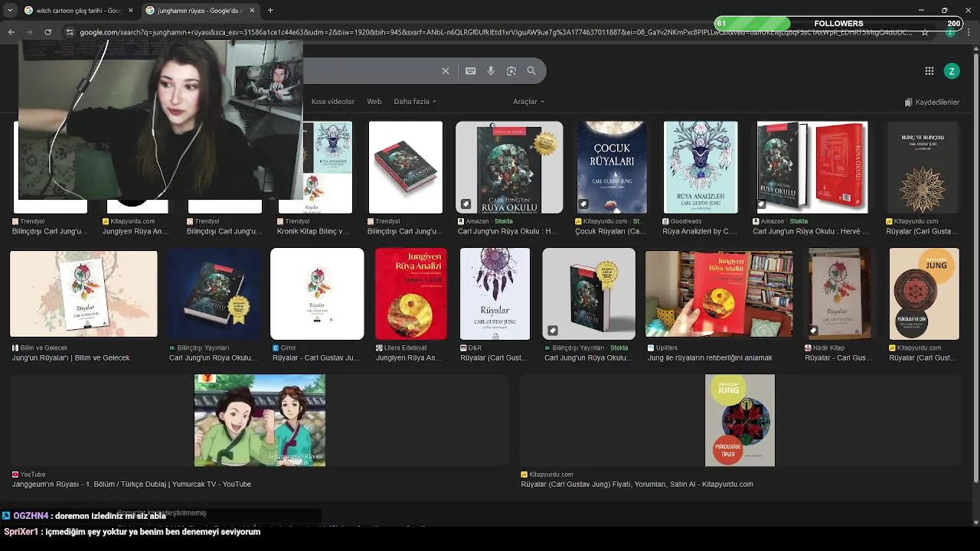
Task: Open the Google account avatar Z
Action: (952, 71)
